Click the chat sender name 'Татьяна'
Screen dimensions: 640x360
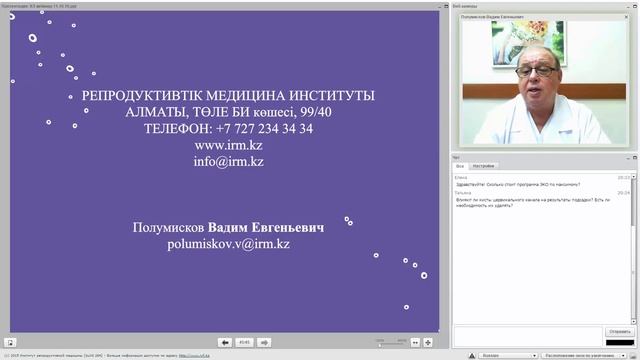click(463, 193)
